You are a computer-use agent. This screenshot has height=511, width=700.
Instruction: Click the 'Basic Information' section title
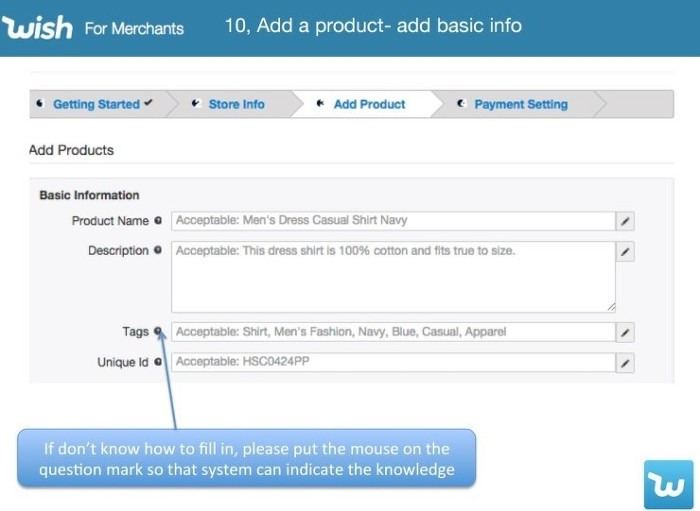pyautogui.click(x=89, y=195)
